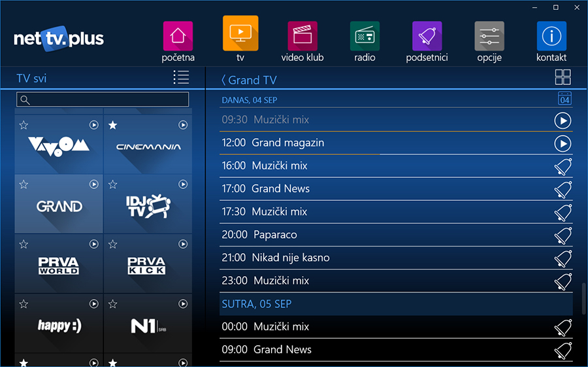The height and width of the screenshot is (367, 588).
Task: Play the Prva Kick channel
Action: [x=183, y=244]
